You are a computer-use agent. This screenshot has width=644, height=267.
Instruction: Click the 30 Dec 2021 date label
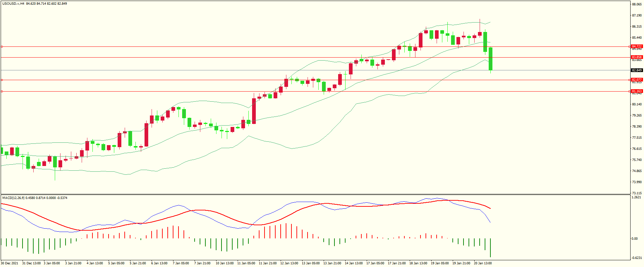click(9, 263)
